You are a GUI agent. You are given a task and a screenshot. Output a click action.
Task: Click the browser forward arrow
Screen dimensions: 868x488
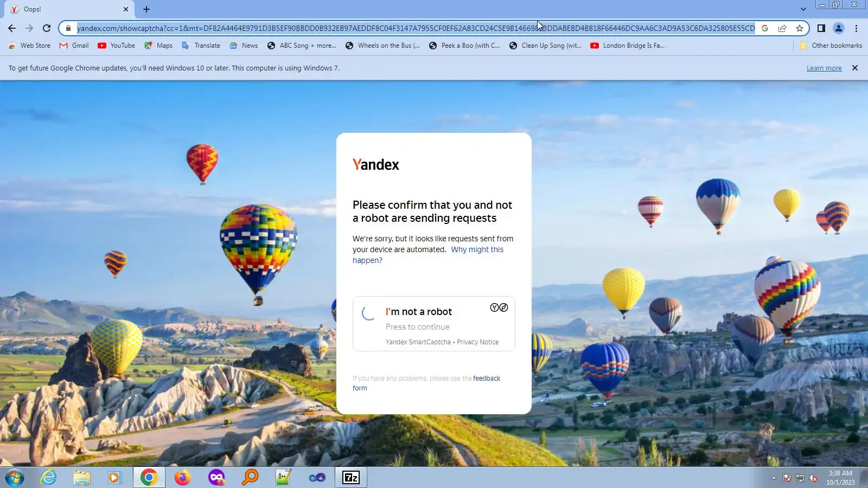click(29, 28)
